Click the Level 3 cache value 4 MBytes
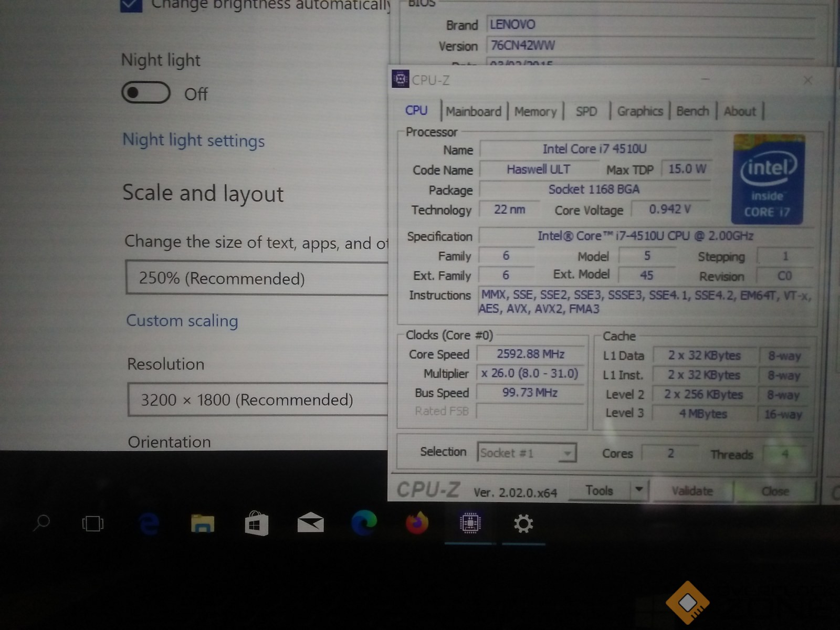This screenshot has width=840, height=630. (703, 414)
